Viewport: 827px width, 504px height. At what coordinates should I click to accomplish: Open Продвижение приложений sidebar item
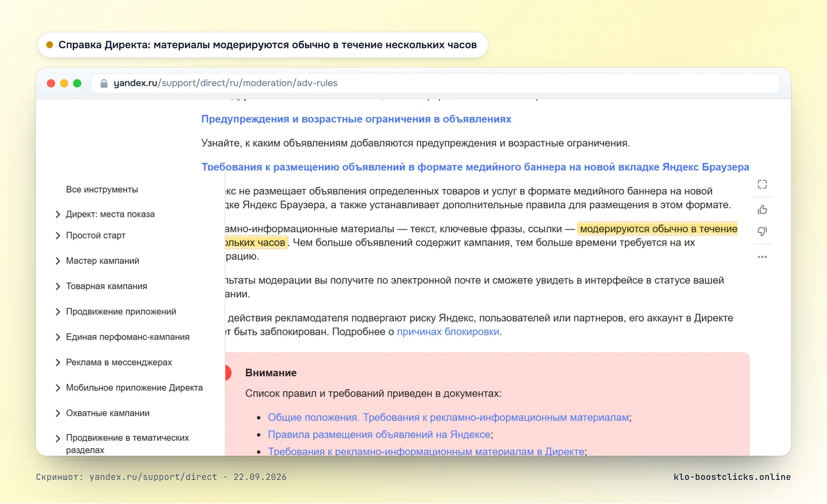(x=121, y=311)
